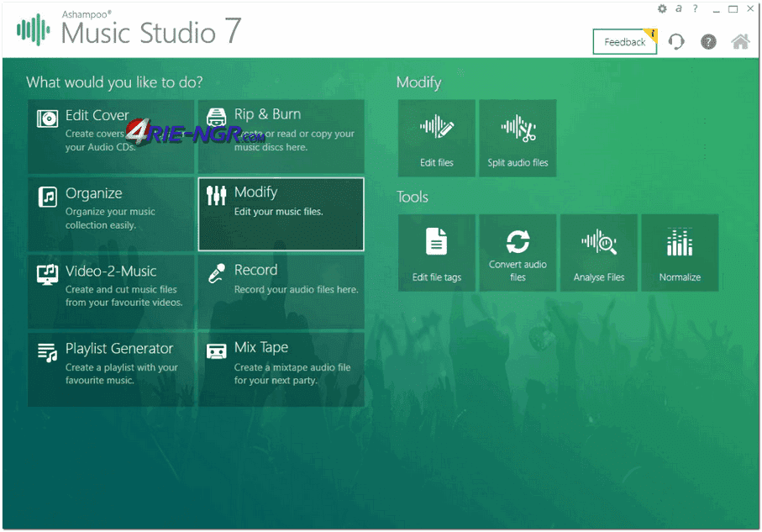Open Analyse Files tool
The height and width of the screenshot is (532, 762).
599,253
